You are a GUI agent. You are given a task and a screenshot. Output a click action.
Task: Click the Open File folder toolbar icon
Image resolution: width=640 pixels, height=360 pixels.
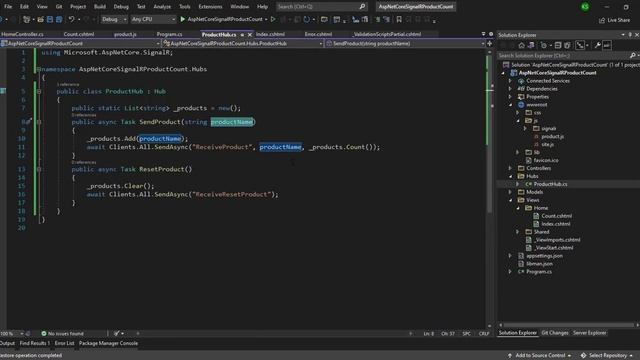[40, 19]
